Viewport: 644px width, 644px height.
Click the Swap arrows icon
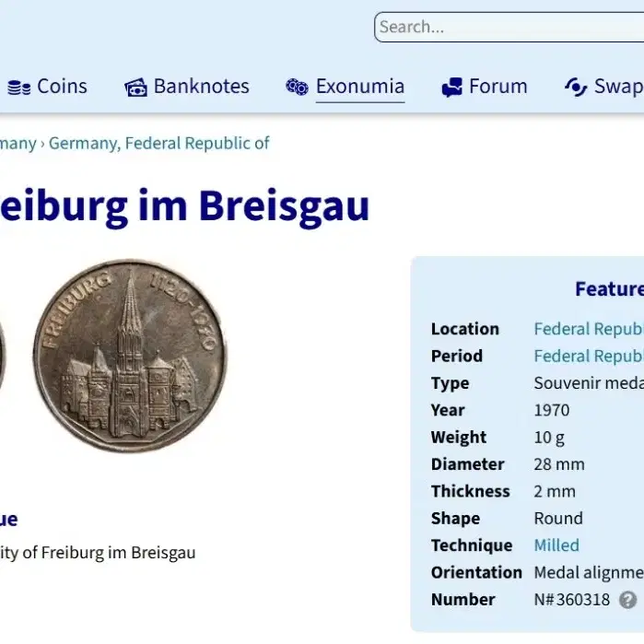click(576, 88)
